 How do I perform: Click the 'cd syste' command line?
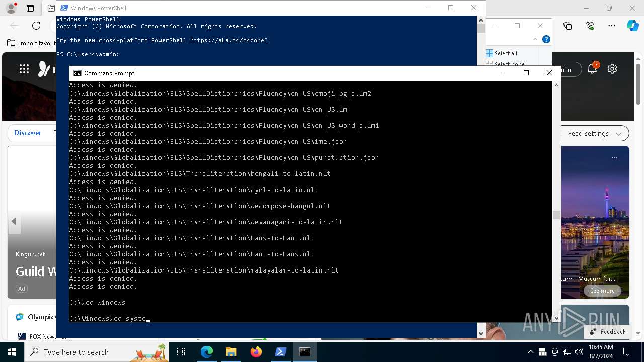point(110,319)
